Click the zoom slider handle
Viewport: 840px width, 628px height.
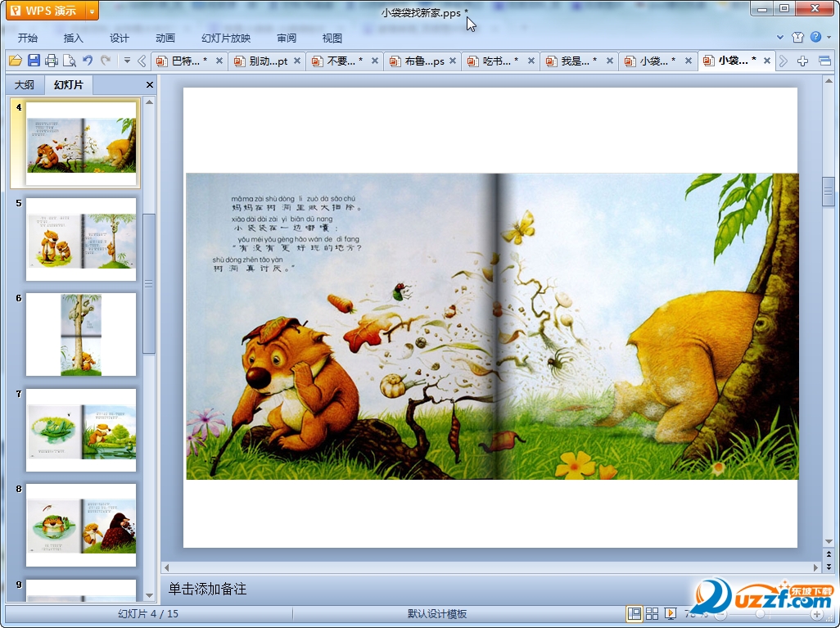[x=760, y=614]
